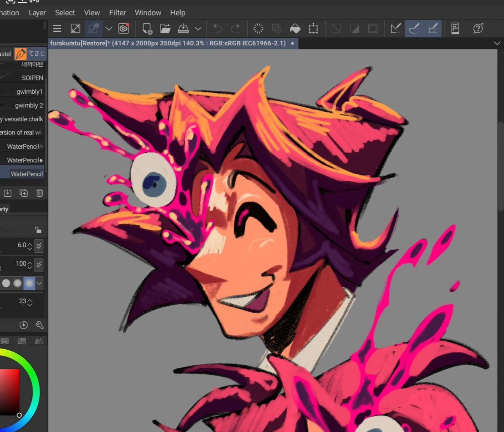Click the Clip Studio spiral icon
504x432 pixels.
pos(124,29)
